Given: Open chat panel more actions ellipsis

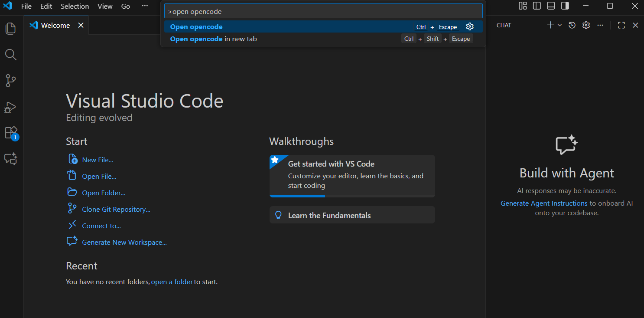Looking at the screenshot, I should pyautogui.click(x=600, y=25).
